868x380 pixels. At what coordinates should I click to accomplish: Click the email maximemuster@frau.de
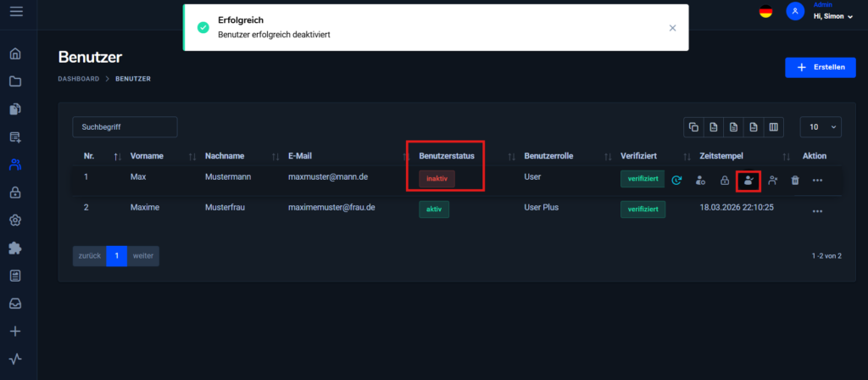331,207
